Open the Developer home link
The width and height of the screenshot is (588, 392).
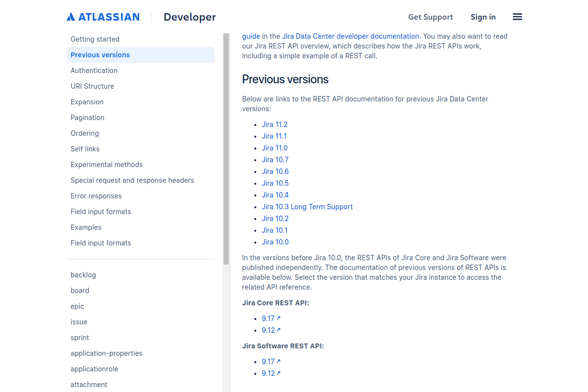pos(190,17)
